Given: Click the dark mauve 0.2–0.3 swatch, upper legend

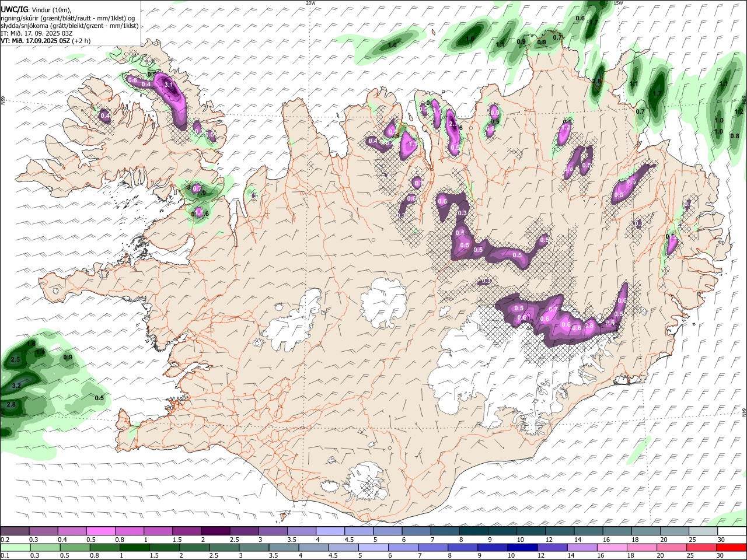Looking at the screenshot, I should click(15, 531).
